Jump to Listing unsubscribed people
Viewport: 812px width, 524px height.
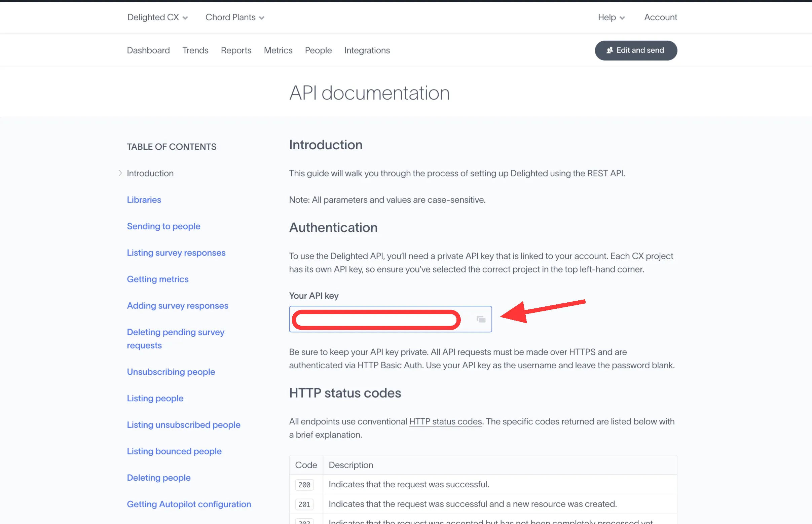(184, 425)
